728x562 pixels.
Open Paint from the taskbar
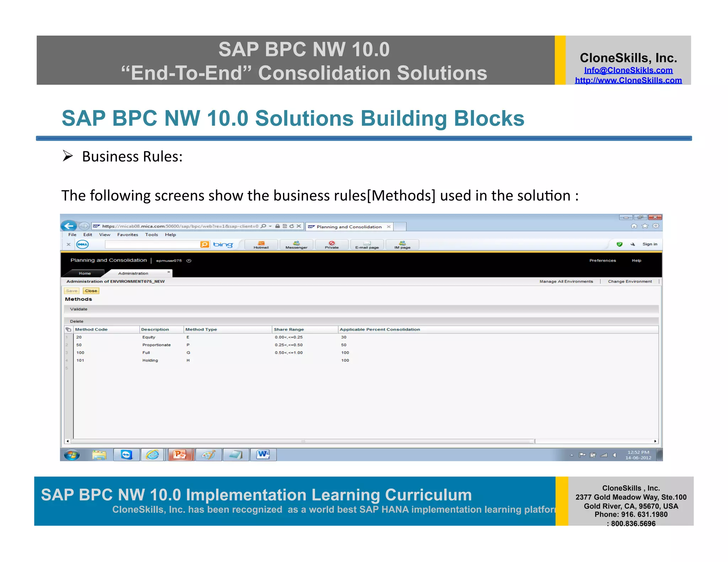pyautogui.click(x=208, y=455)
